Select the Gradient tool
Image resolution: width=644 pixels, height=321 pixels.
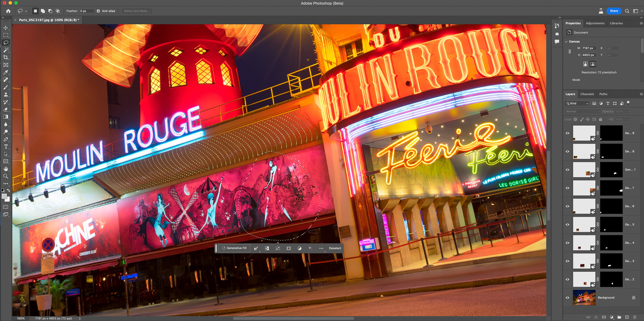[x=6, y=117]
